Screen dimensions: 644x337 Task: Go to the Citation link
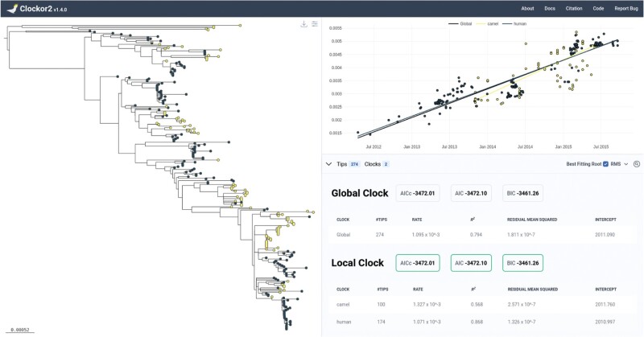pyautogui.click(x=574, y=9)
